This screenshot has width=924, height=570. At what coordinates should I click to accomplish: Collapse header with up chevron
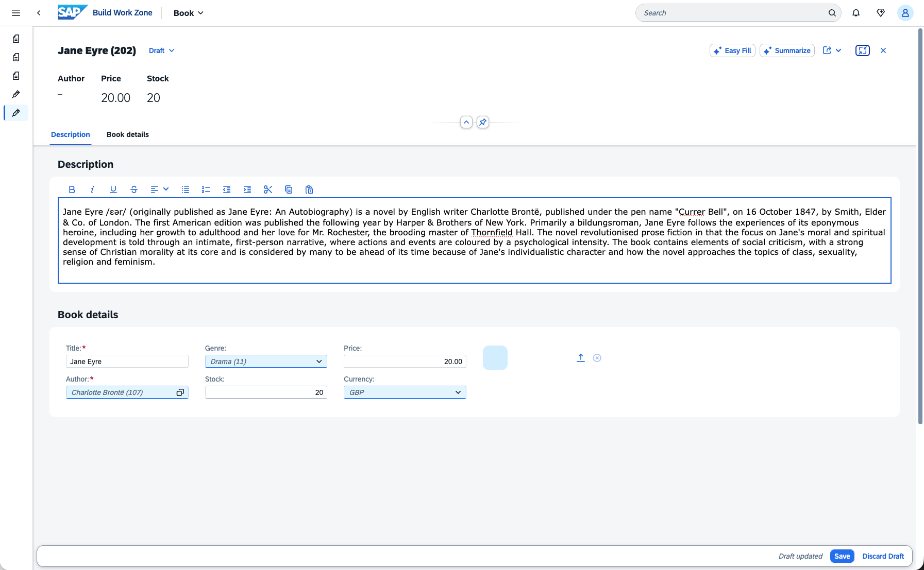tap(466, 122)
